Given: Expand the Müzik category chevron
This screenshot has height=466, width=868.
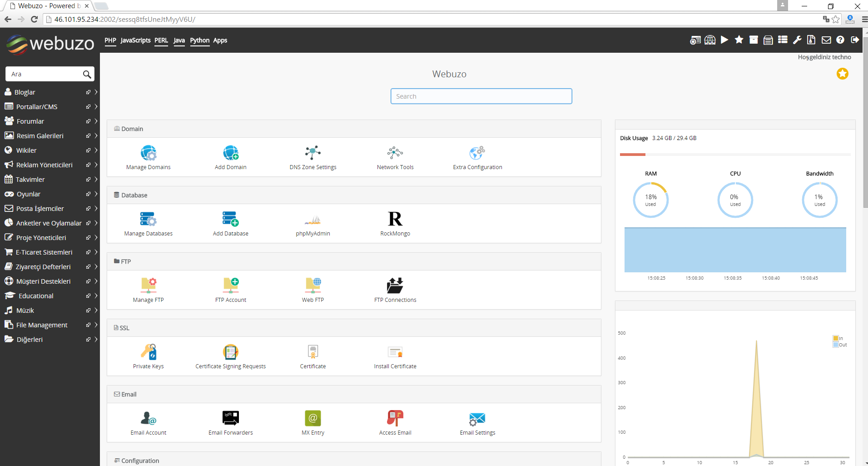Looking at the screenshot, I should click(96, 310).
